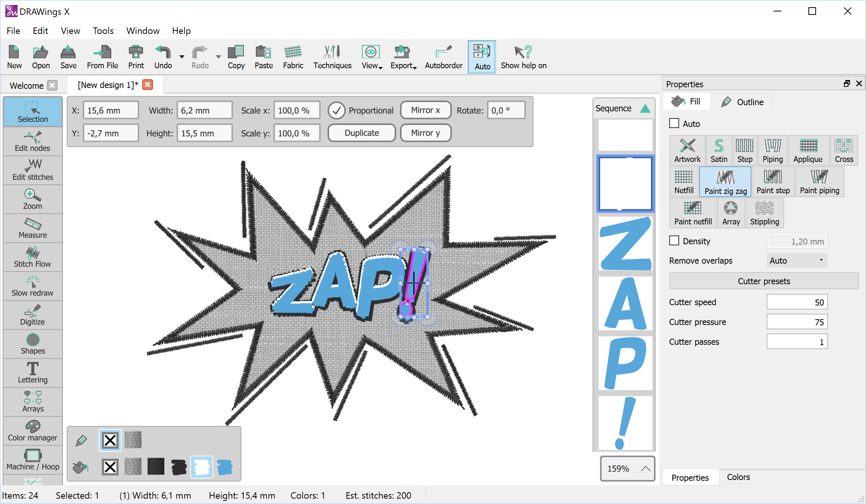The image size is (866, 504).
Task: Toggle the Auto toolbar button
Action: (482, 57)
